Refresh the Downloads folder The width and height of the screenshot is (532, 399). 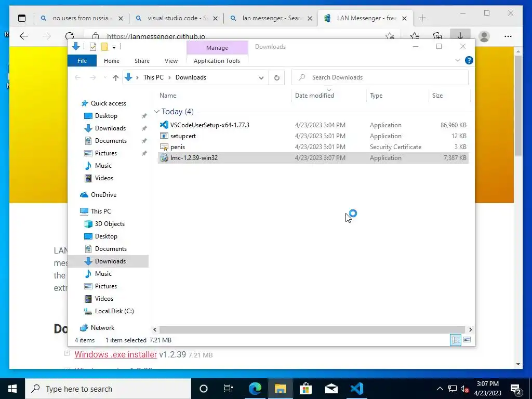(277, 78)
